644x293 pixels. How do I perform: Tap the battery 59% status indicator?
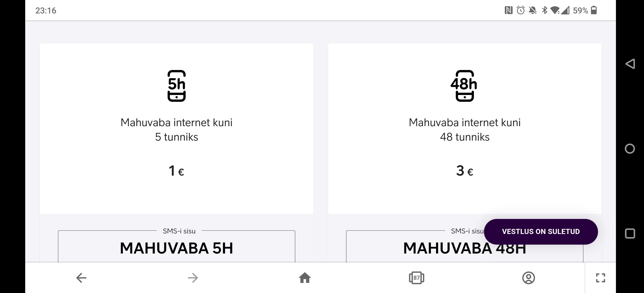(x=585, y=11)
